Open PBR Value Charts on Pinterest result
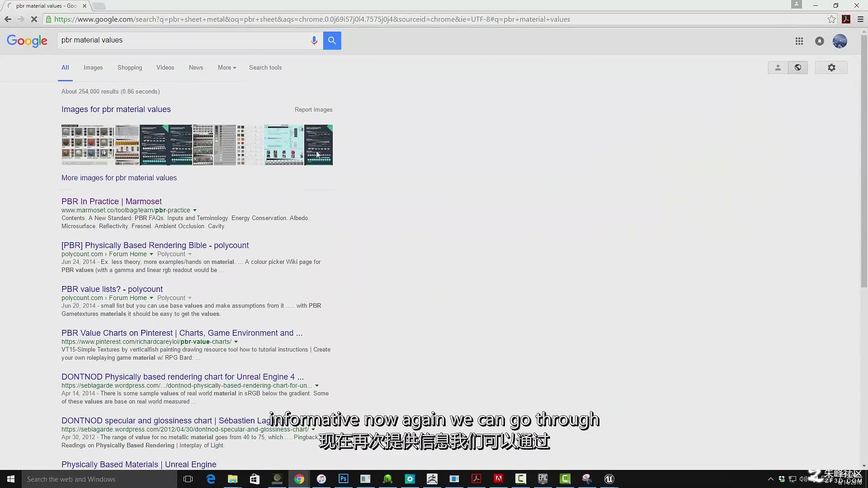 (182, 333)
